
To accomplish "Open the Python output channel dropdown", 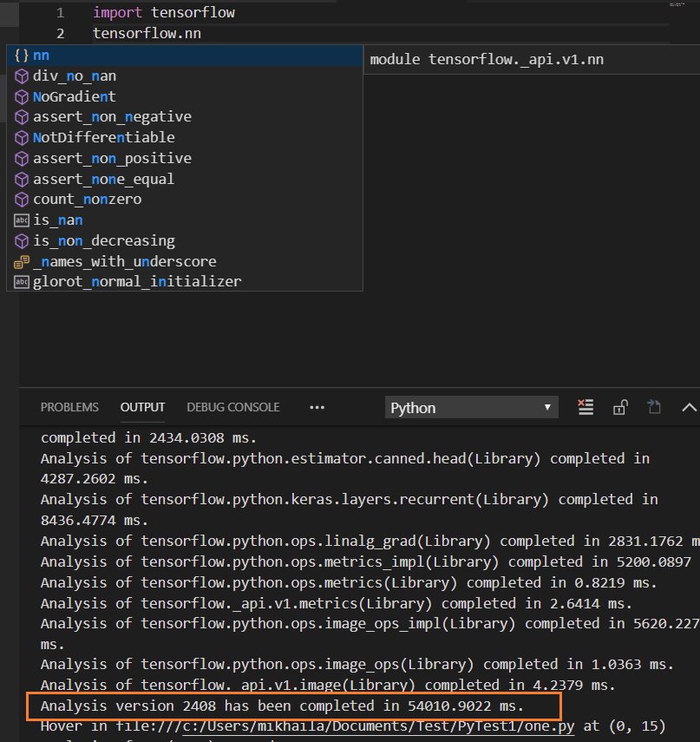I will pos(472,407).
